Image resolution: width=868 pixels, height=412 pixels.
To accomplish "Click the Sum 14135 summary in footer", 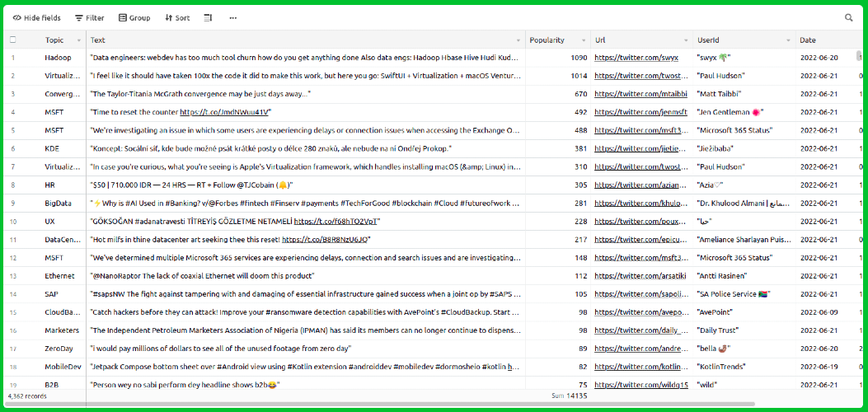I will pyautogui.click(x=569, y=396).
